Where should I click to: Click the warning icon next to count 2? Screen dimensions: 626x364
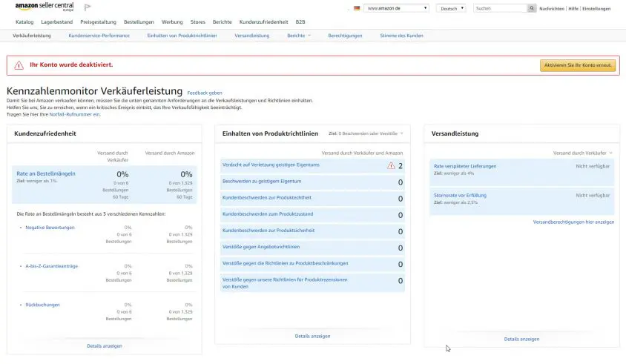click(391, 165)
